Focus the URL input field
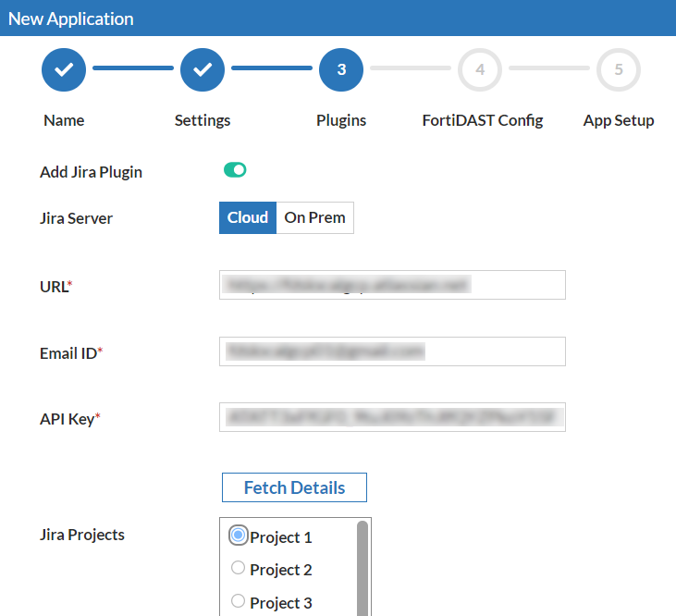Screen dimensions: 676x616 392,285
